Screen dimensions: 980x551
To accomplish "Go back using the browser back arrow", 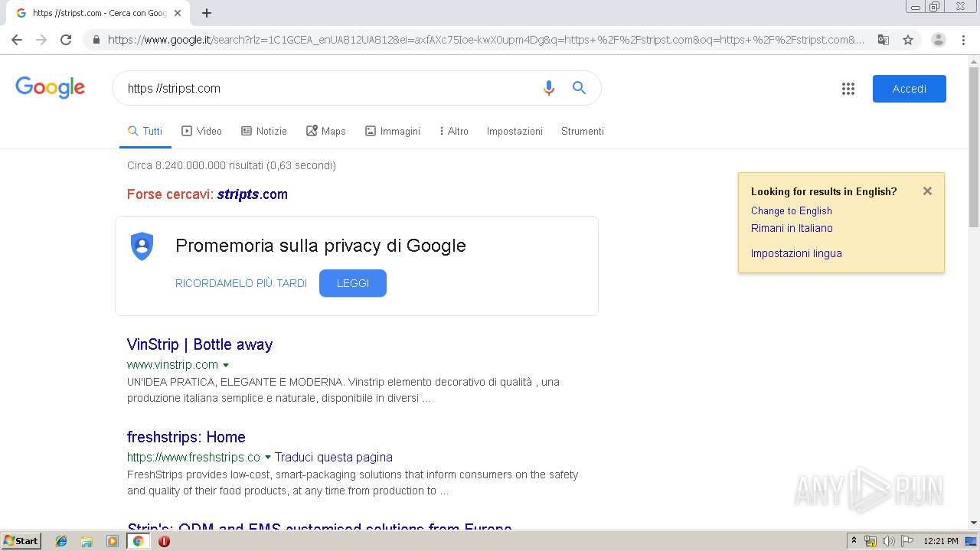I will coord(17,40).
